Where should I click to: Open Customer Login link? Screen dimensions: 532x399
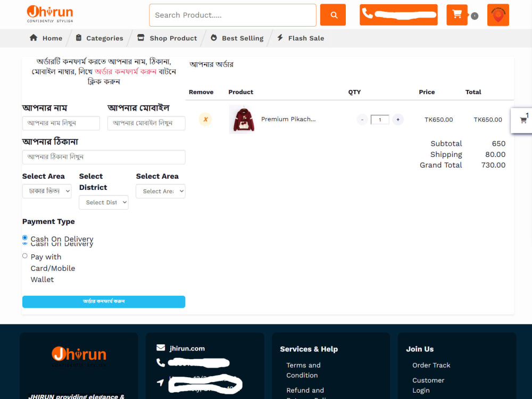point(428,385)
